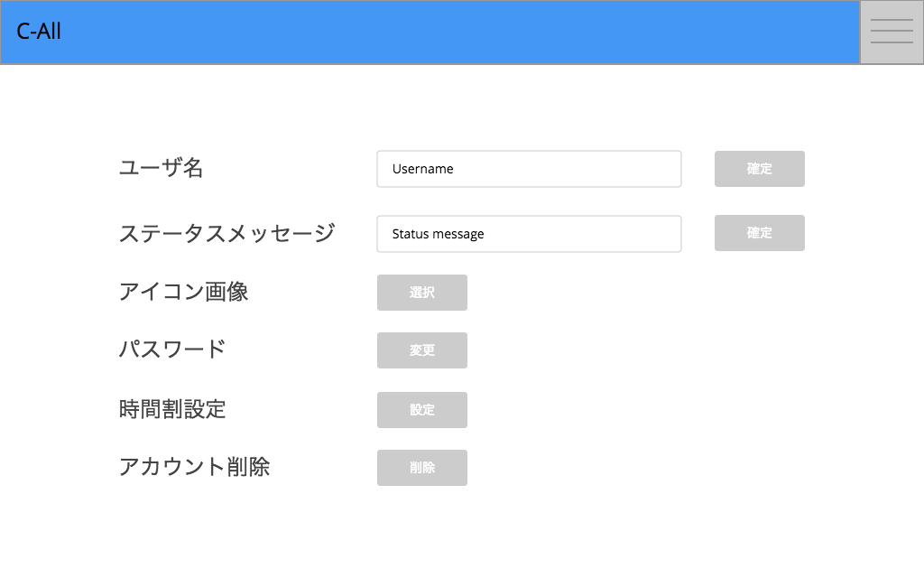Click the パスワード row label
924x578 pixels.
pyautogui.click(x=173, y=350)
